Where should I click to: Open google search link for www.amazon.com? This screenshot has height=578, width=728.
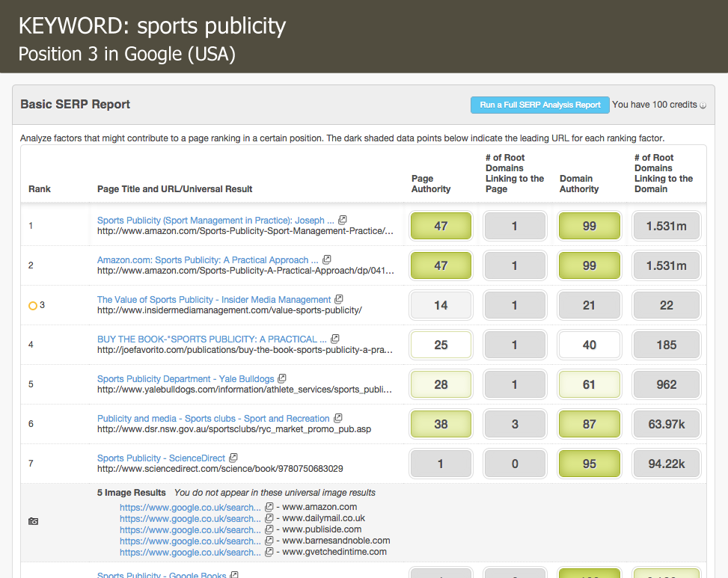point(190,508)
